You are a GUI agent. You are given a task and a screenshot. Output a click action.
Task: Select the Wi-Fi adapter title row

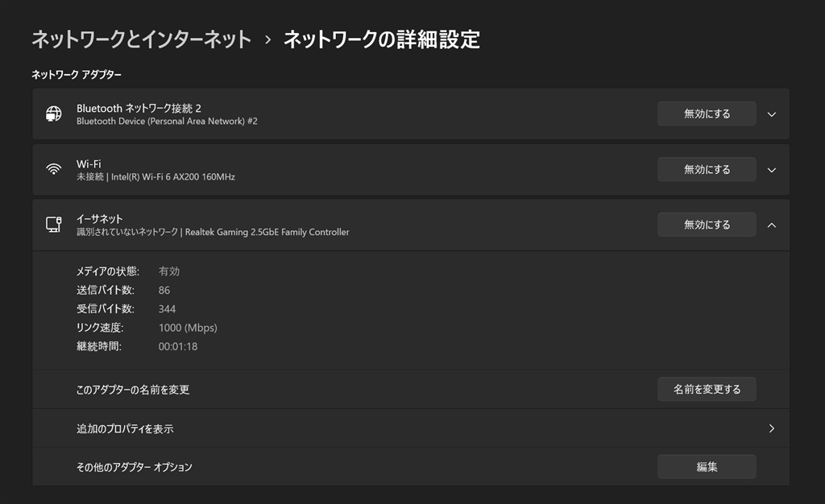(89, 163)
